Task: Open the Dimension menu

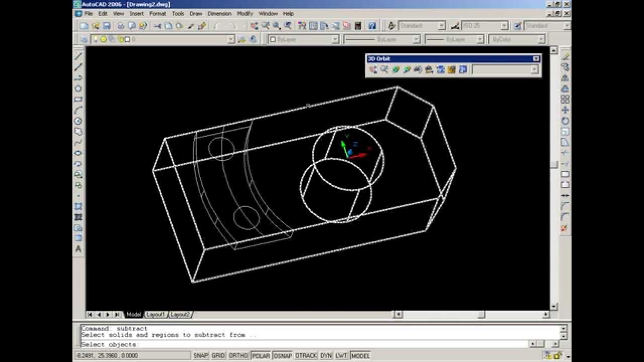Action: tap(220, 14)
